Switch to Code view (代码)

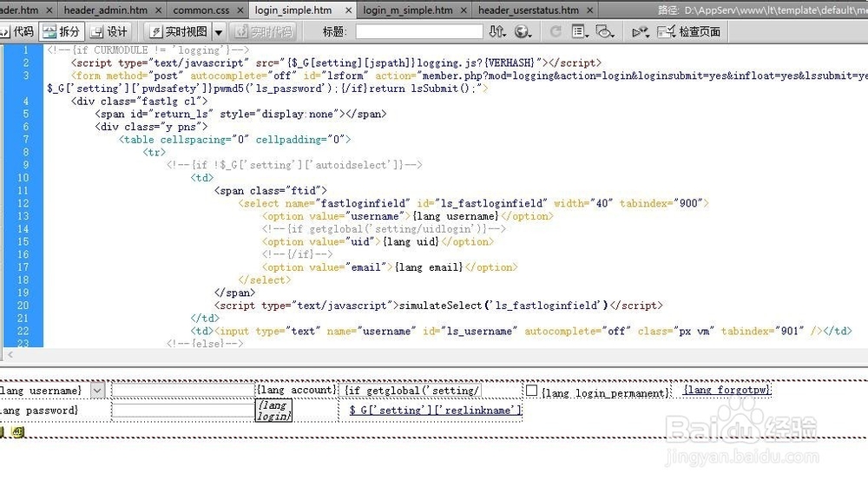coord(17,31)
